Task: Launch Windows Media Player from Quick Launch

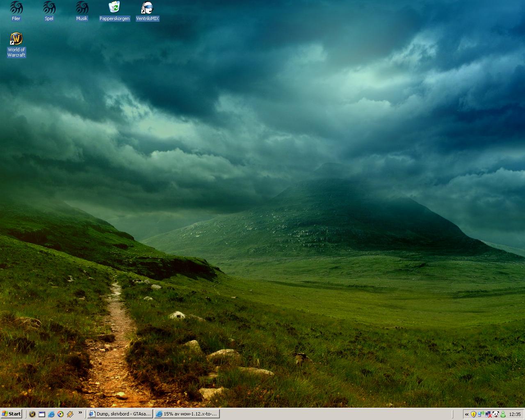Action: 61,414
